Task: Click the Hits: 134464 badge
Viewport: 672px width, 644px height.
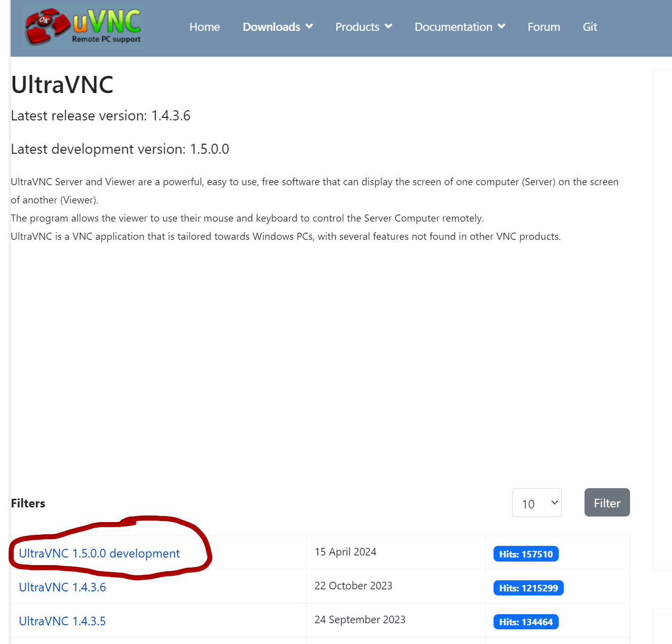Action: 526,622
